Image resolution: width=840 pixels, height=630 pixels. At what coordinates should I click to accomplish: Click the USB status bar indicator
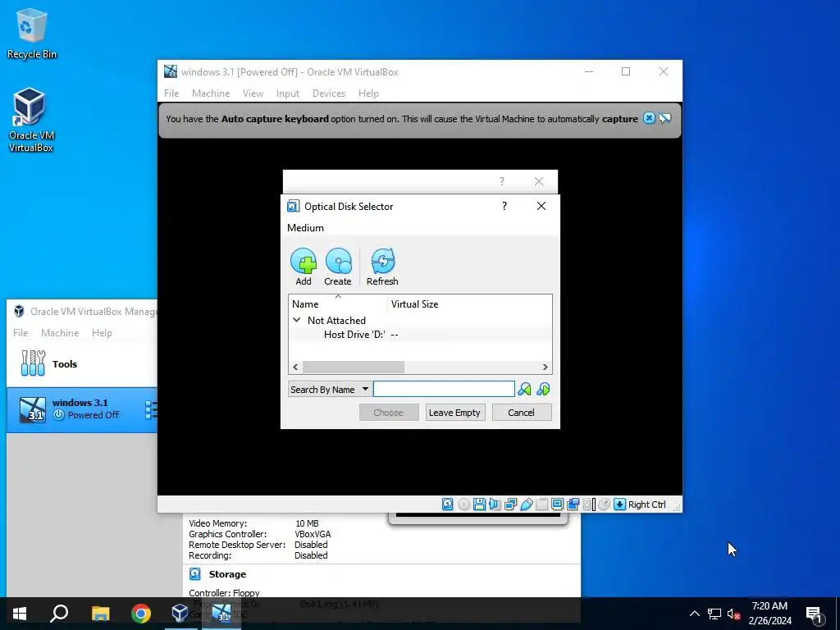(526, 504)
